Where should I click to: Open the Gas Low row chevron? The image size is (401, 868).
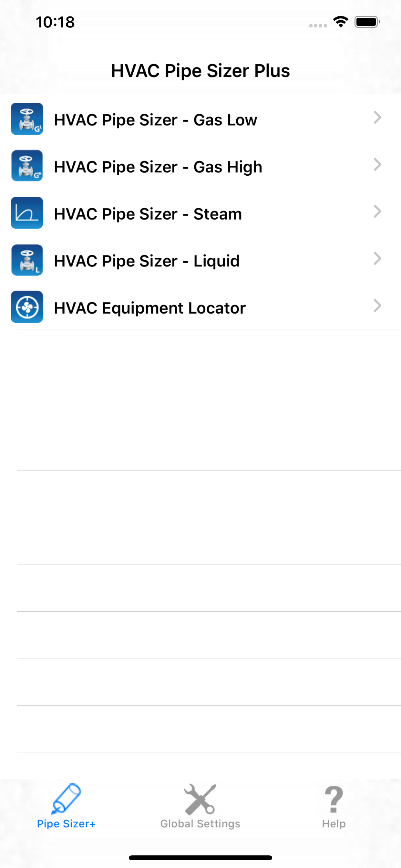tap(377, 117)
